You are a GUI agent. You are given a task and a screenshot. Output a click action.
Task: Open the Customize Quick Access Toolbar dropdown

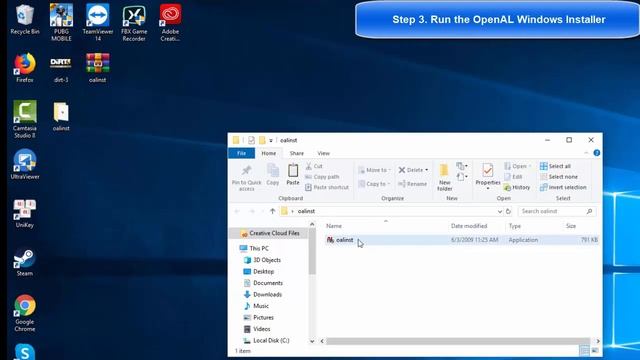[271, 140]
